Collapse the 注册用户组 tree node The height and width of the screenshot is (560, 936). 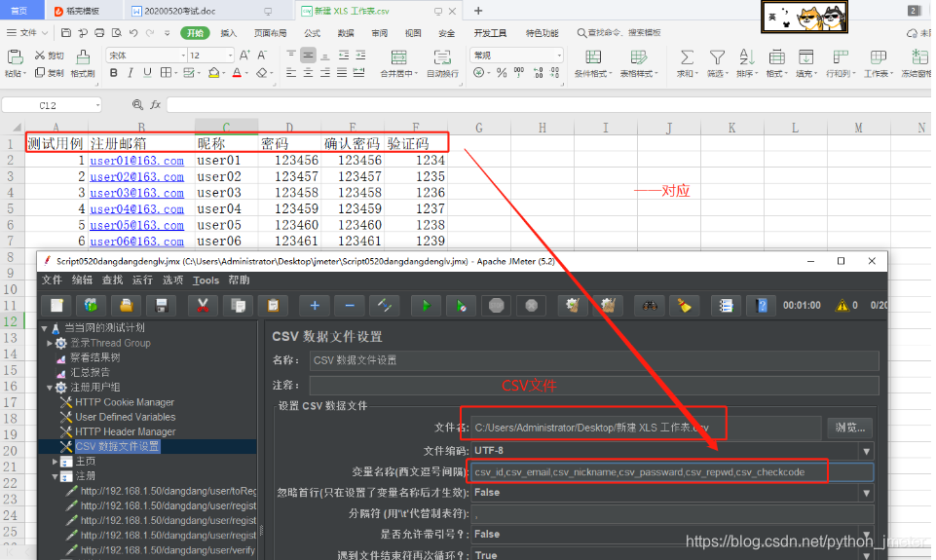tap(50, 388)
